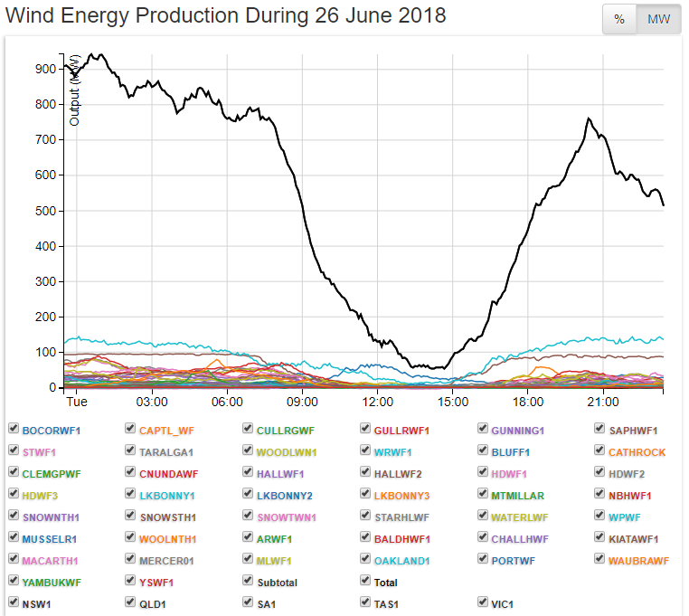Hide the Total line via checkbox
This screenshot has width=689, height=616.
pos(365,582)
